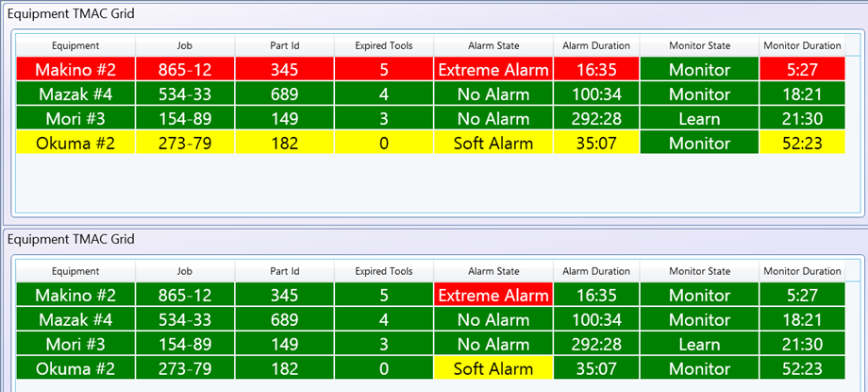Screen dimensions: 868x392
Task: Select job 154-89 cell in upper grid
Action: pyautogui.click(x=184, y=119)
